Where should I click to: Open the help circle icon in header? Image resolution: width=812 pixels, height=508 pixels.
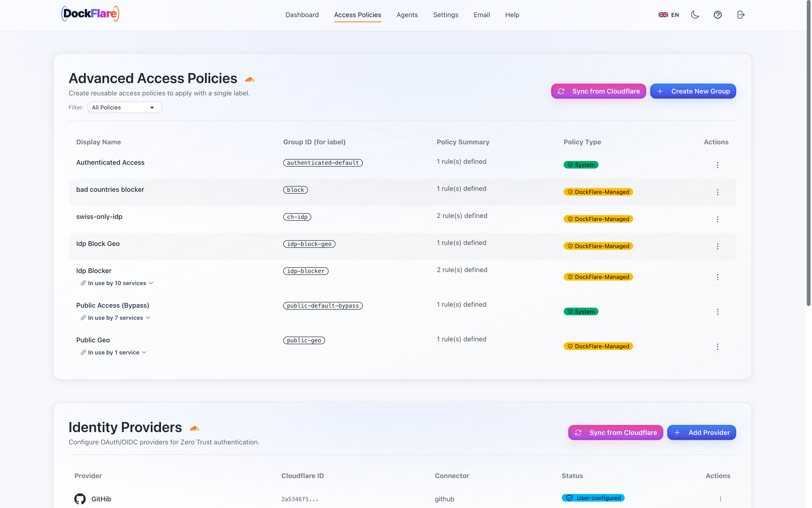pyautogui.click(x=718, y=15)
